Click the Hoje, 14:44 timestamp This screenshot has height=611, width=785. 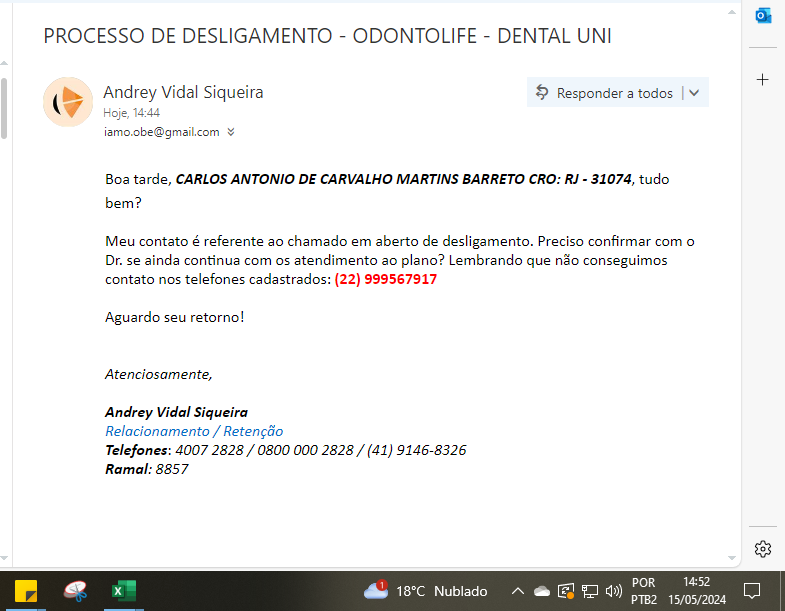[131, 113]
